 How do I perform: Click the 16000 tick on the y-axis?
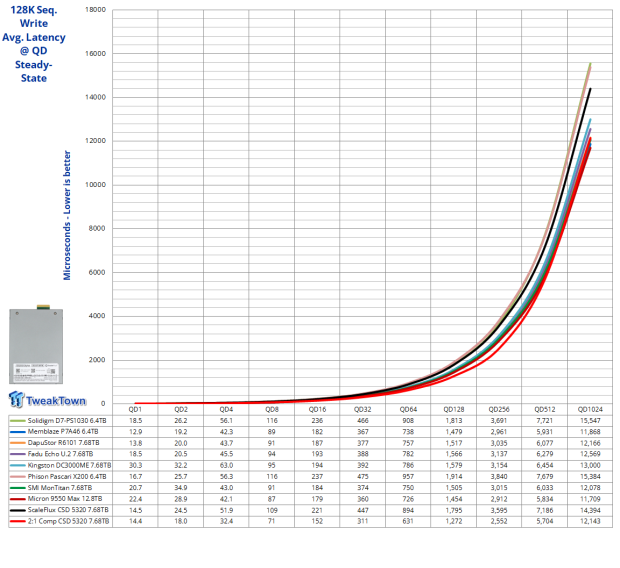(x=93, y=54)
